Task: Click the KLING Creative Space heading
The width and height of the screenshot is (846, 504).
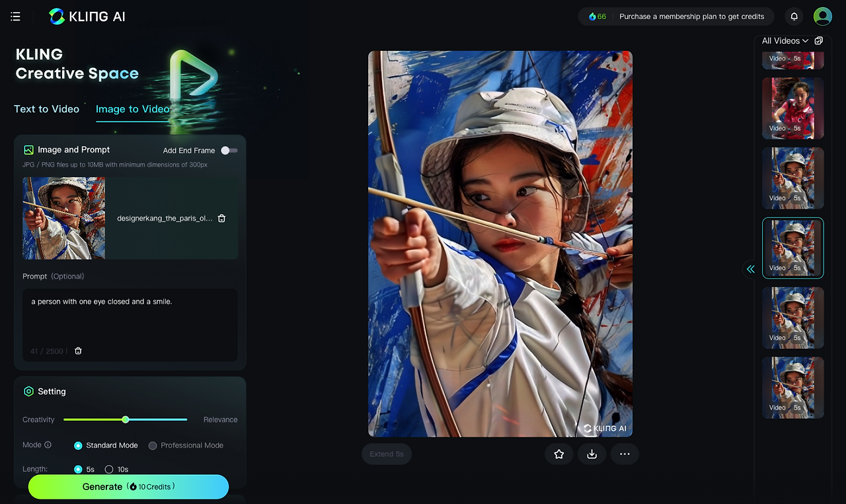Action: pos(77,64)
